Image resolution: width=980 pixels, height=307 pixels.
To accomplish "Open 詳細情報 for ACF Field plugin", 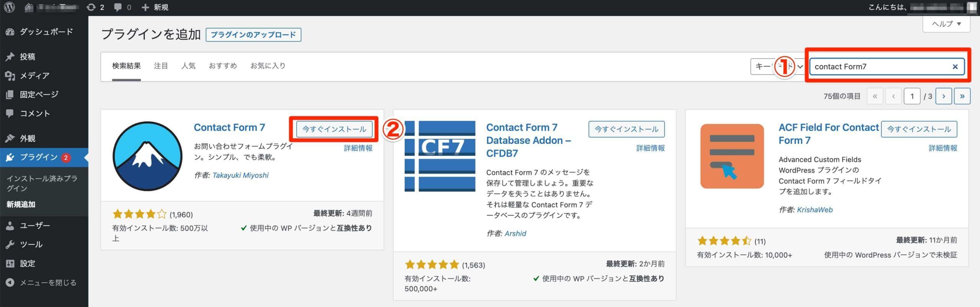I will click(x=943, y=148).
